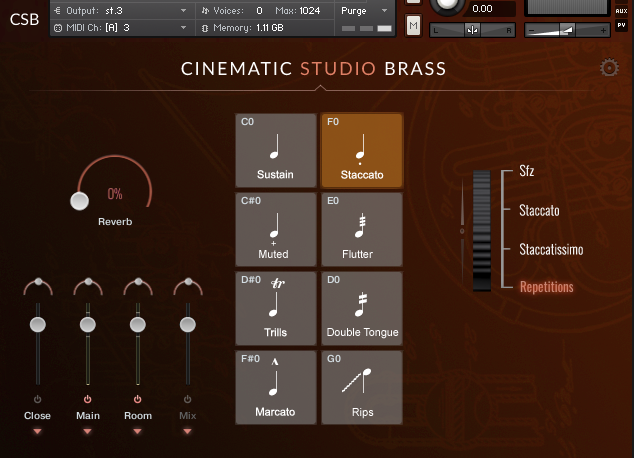Toggle the Room mic power button

point(137,399)
